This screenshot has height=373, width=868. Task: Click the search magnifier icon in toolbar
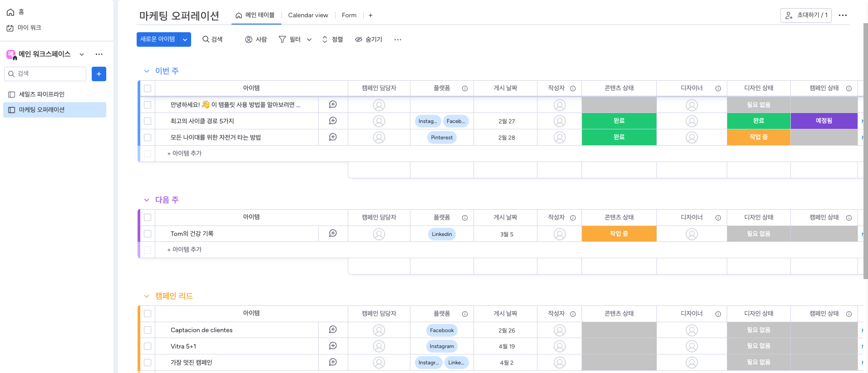[x=206, y=39]
